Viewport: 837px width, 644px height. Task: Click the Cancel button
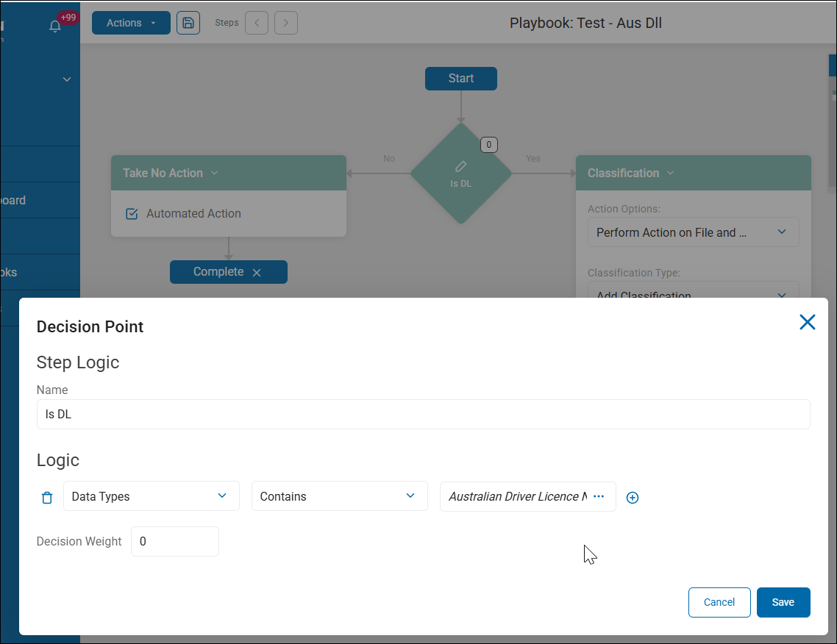pos(719,602)
